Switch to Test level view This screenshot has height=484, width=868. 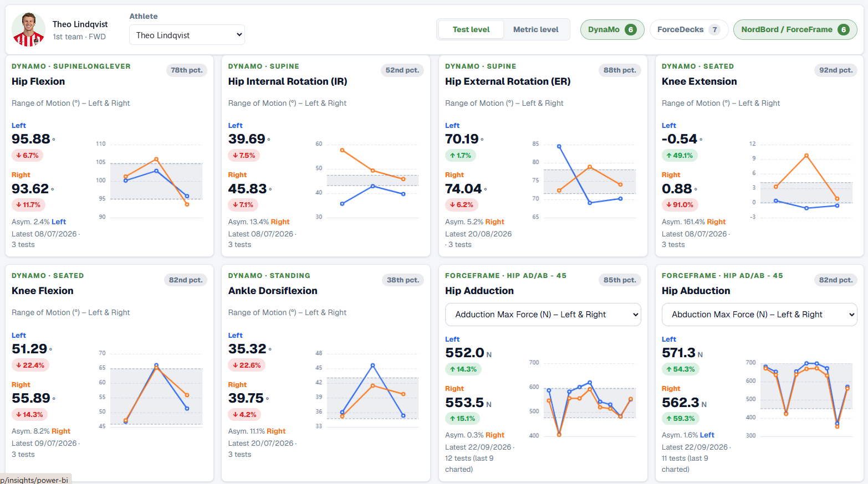471,29
